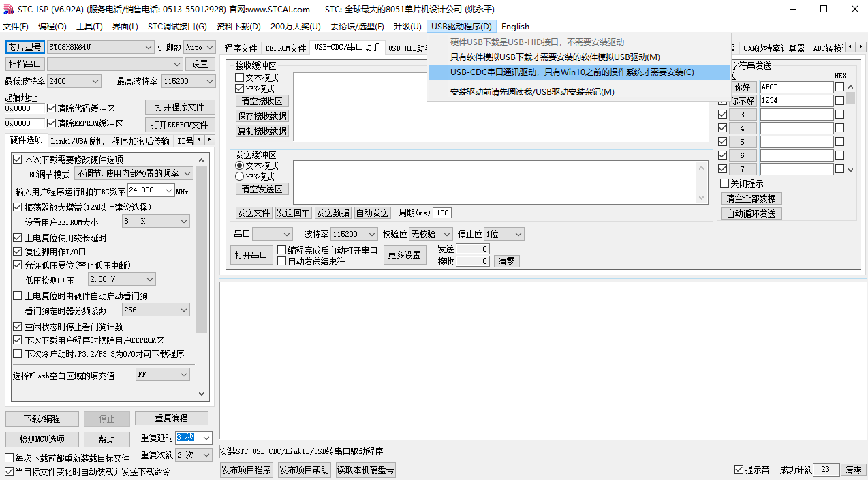Select 文本模式 radio in send buffer

[240, 166]
